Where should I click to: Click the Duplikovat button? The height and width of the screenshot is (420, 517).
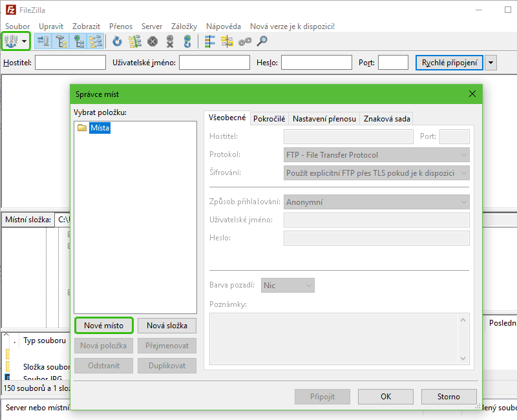(167, 366)
